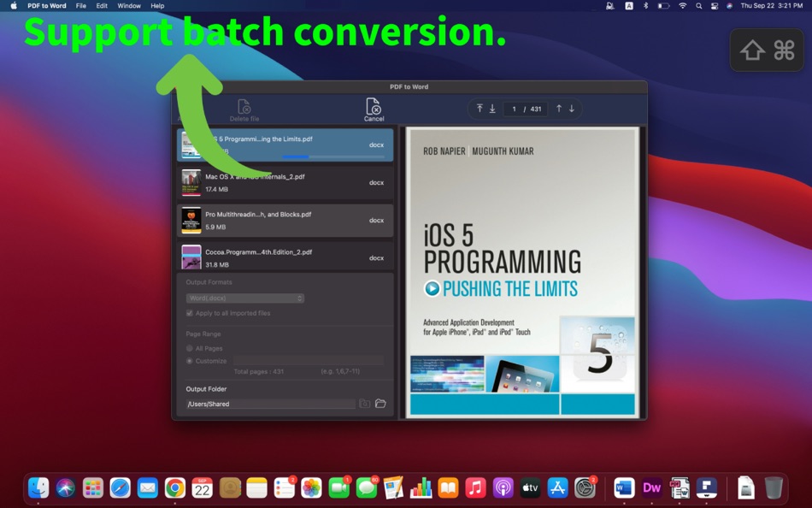The image size is (812, 508).
Task: Select the All Pages radio button
Action: pos(190,348)
